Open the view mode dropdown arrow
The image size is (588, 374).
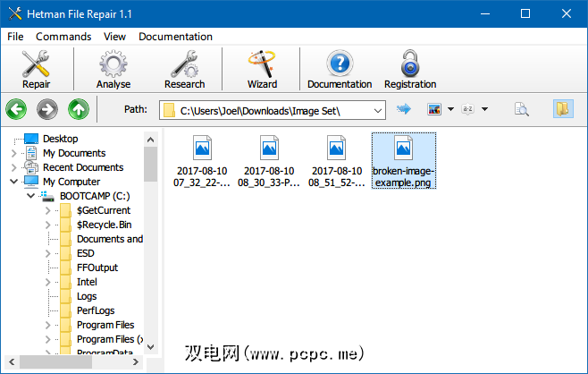(x=450, y=109)
